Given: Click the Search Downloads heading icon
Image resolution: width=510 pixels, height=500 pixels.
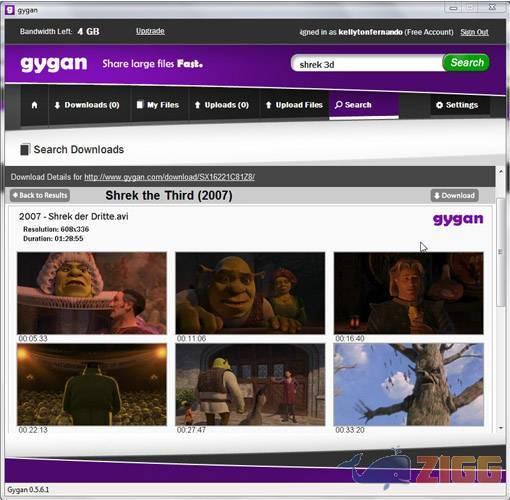Looking at the screenshot, I should click(x=25, y=149).
